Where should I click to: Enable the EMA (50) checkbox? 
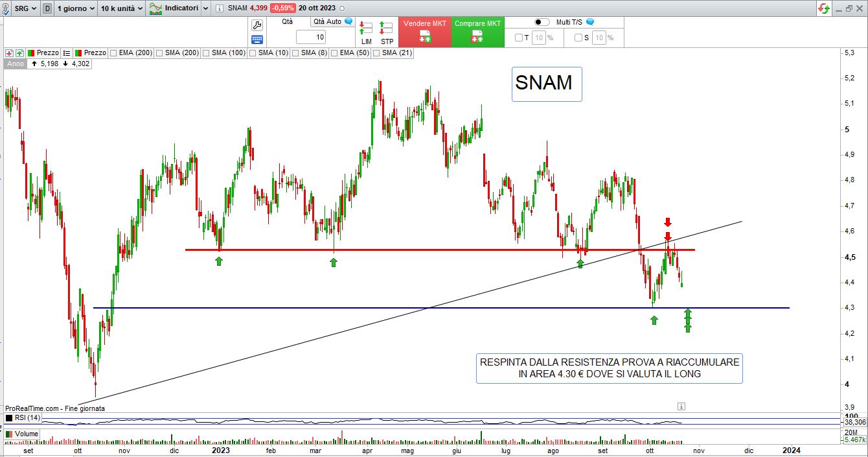point(334,53)
